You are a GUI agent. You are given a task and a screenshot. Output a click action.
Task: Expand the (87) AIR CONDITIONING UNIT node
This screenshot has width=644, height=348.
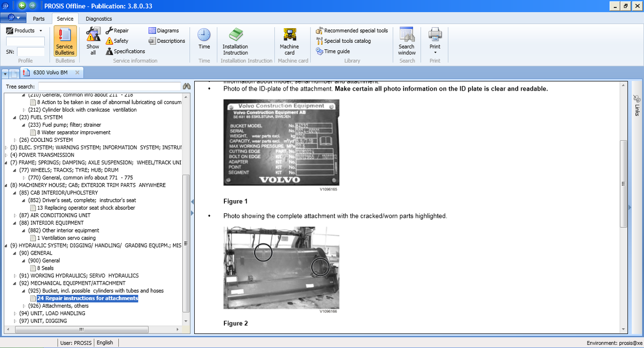click(x=15, y=215)
